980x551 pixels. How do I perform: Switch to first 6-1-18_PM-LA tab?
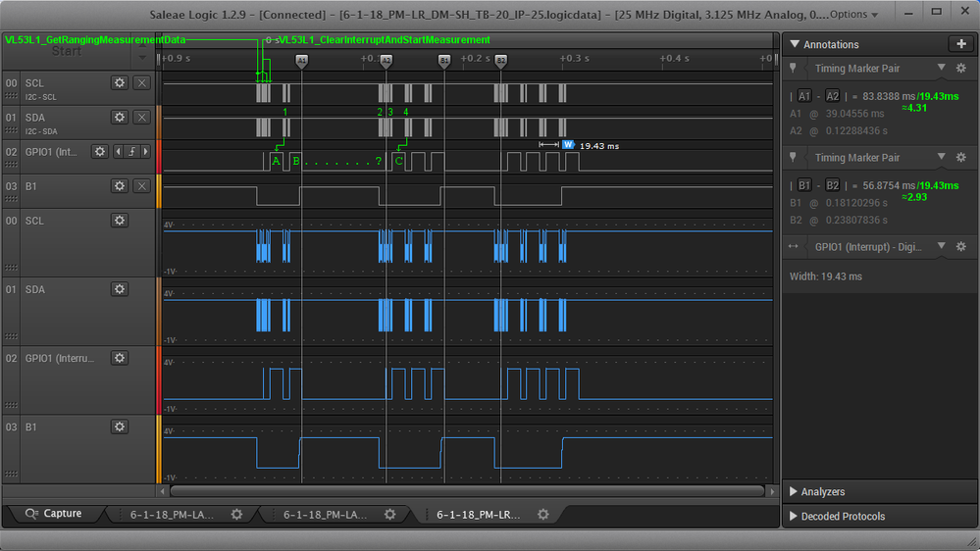[172, 515]
